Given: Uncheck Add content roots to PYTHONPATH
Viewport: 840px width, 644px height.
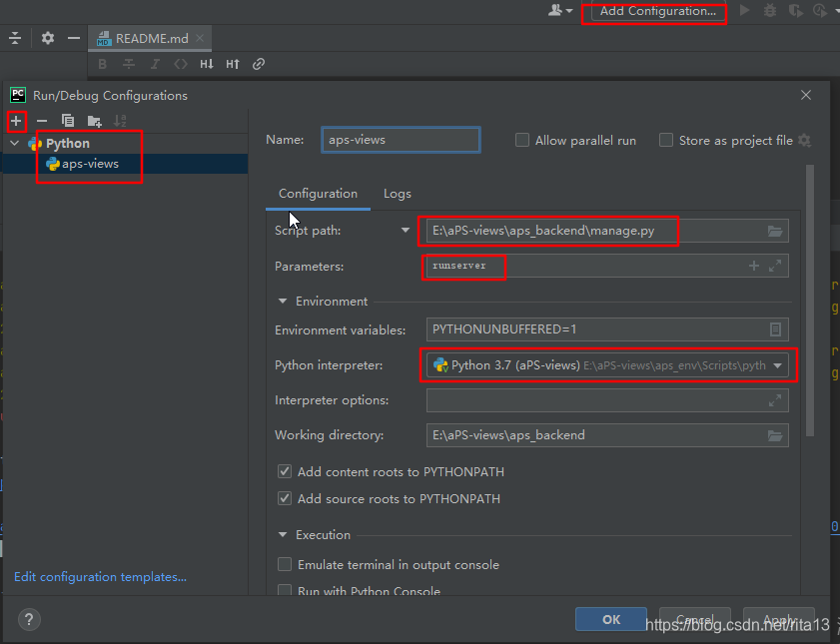Looking at the screenshot, I should [x=285, y=471].
